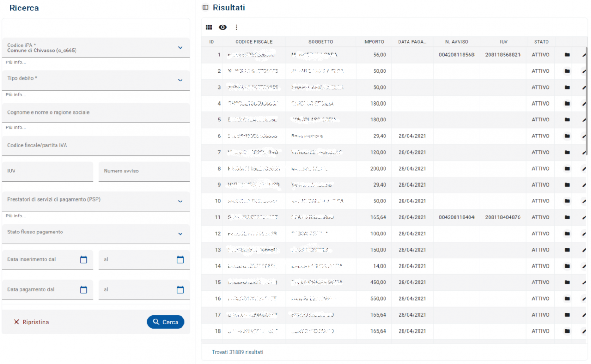Toggle the grid view icon above the table

pyautogui.click(x=209, y=27)
